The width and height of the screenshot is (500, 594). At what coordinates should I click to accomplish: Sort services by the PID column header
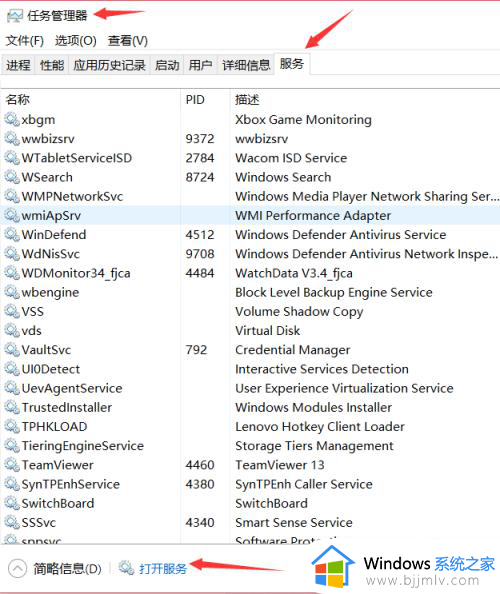(x=205, y=100)
